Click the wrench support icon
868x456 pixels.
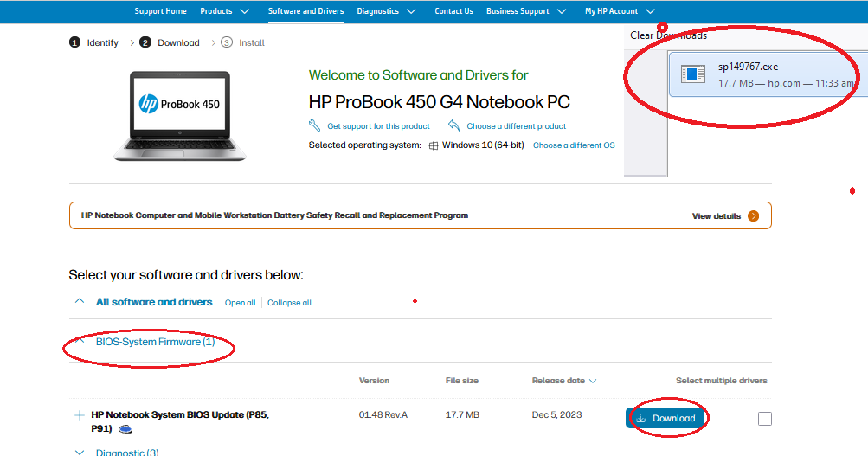(314, 125)
